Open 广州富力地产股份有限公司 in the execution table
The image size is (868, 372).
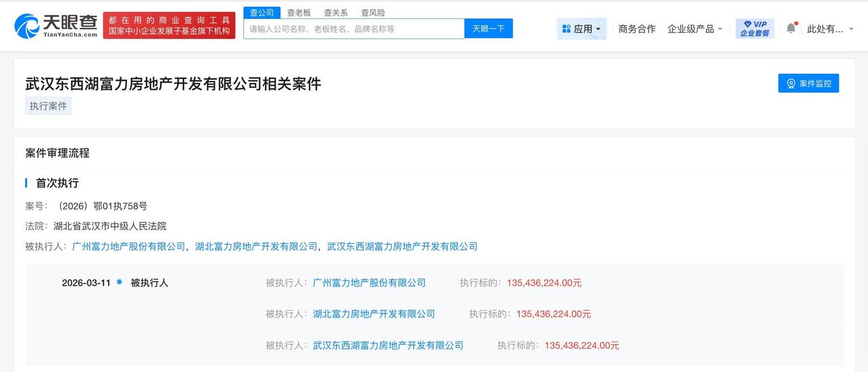(369, 282)
